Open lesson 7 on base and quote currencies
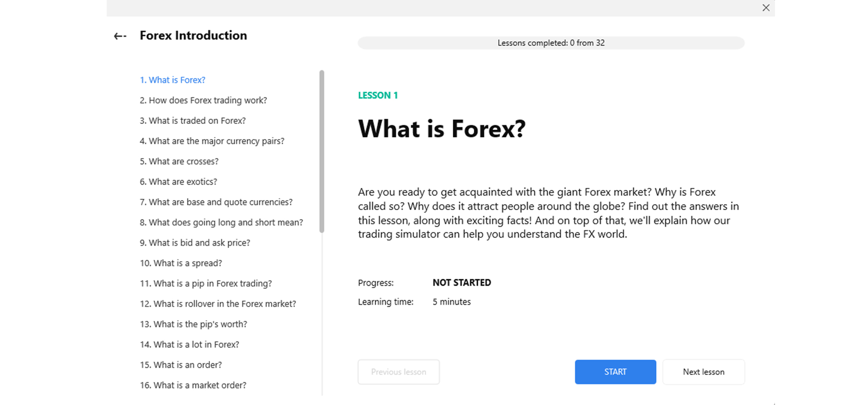 pyautogui.click(x=216, y=202)
